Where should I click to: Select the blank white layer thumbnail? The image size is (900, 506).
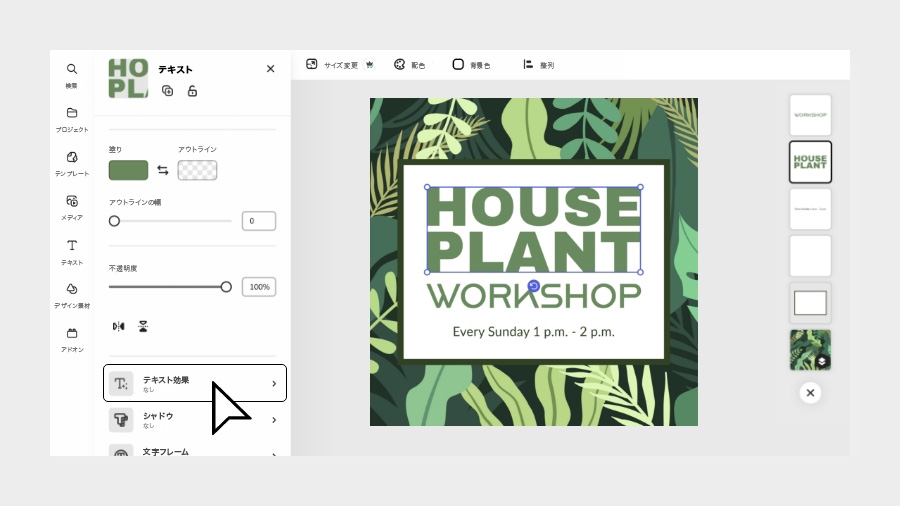click(810, 256)
